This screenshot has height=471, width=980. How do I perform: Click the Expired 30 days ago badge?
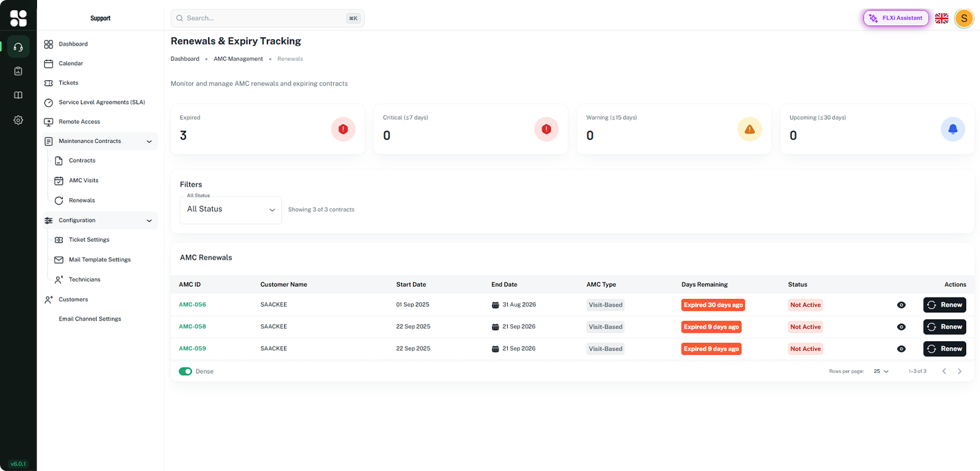[x=713, y=305]
